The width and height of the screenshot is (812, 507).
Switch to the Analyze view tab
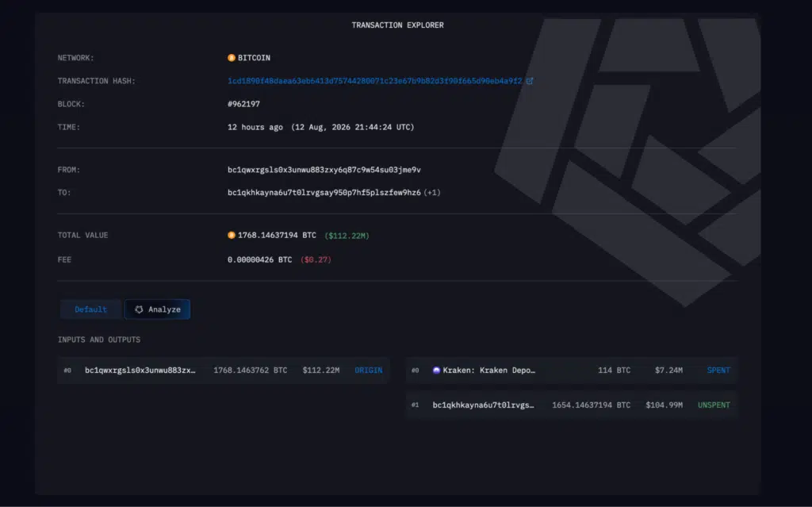158,309
